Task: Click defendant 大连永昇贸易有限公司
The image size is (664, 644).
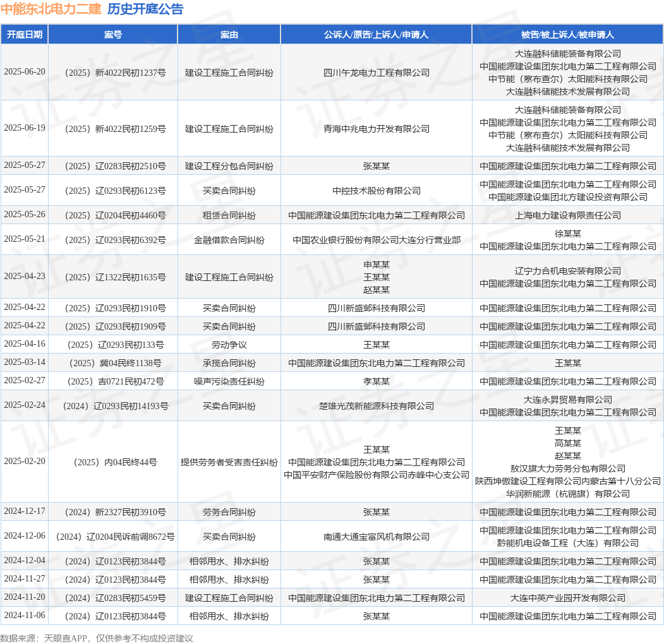Action: point(567,400)
